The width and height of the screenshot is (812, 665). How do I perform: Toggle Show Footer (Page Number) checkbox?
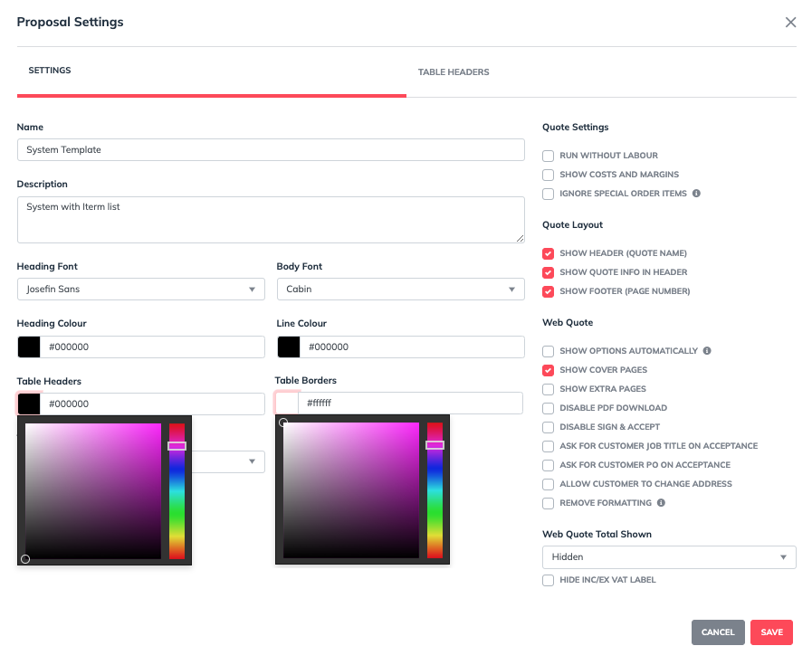click(x=548, y=291)
